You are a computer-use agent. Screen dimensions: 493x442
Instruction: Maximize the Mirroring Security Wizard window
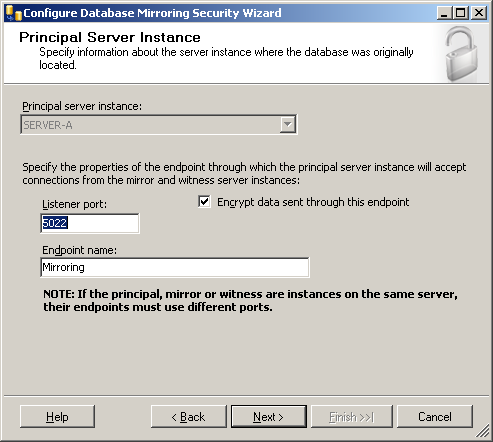click(x=461, y=13)
